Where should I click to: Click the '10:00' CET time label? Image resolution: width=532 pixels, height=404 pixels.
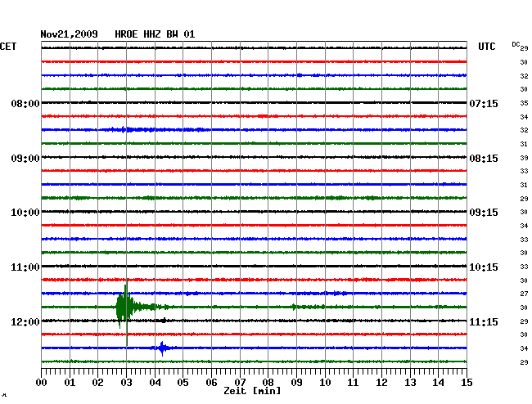[25, 213]
